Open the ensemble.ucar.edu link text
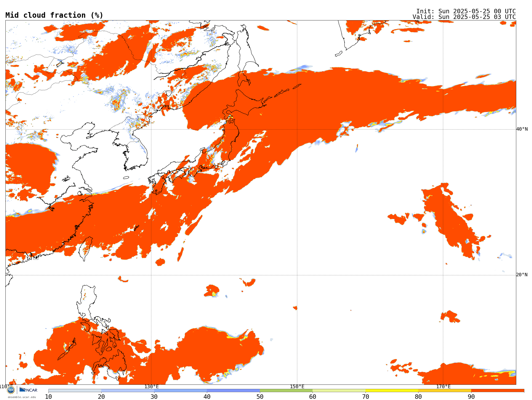The width and height of the screenshot is (532, 400). pyautogui.click(x=22, y=397)
